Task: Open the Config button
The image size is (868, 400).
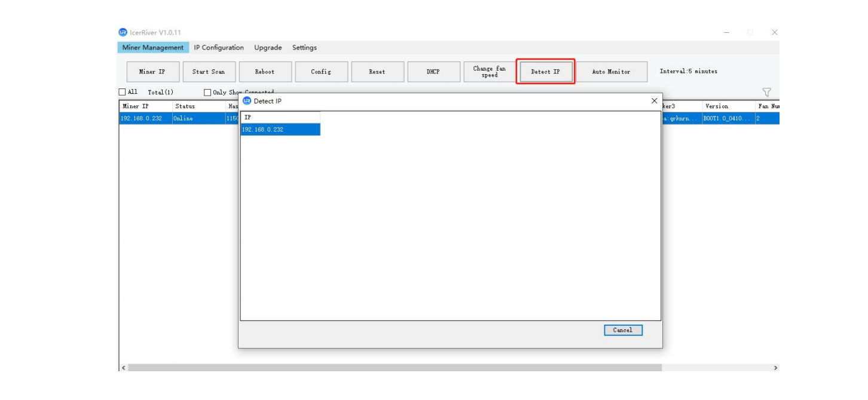Action: pyautogui.click(x=321, y=72)
